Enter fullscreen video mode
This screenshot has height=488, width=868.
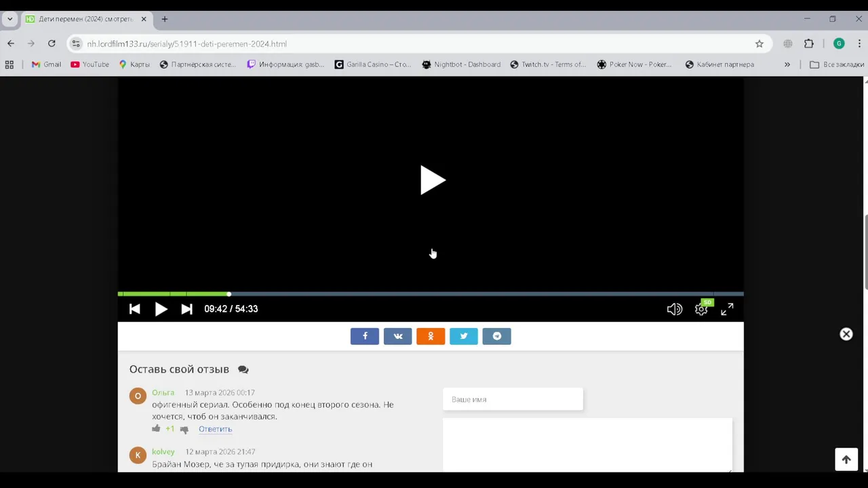pos(727,309)
